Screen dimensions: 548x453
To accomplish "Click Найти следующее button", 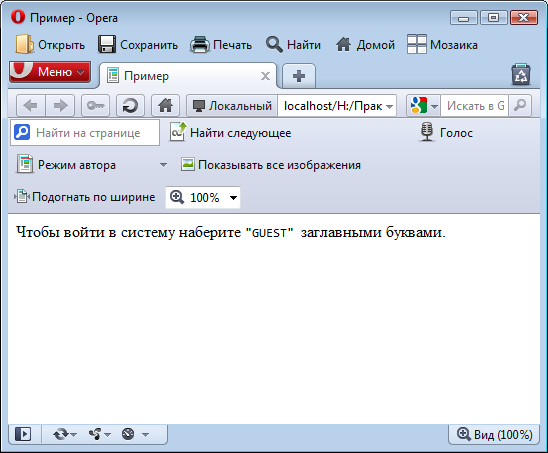I will coord(231,133).
